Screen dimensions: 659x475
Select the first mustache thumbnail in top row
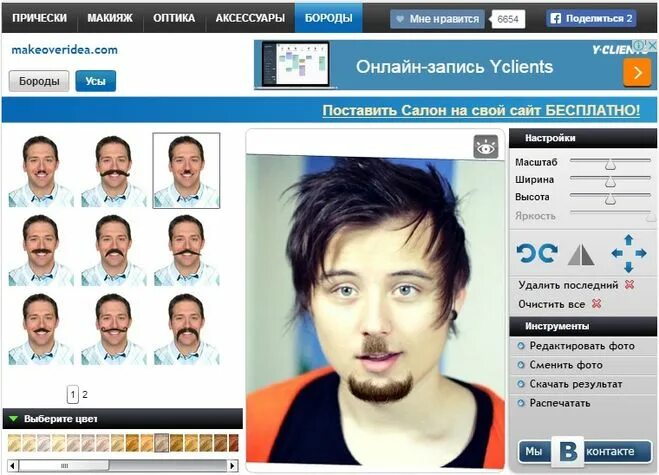41,171
